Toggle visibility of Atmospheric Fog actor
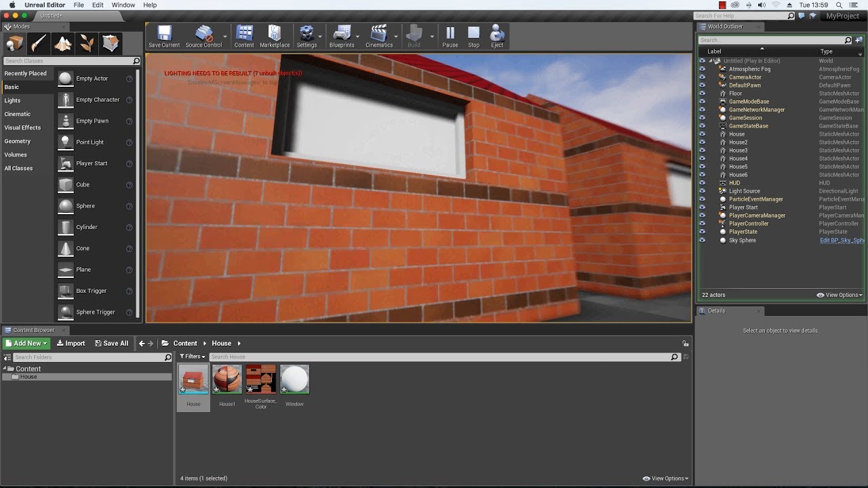This screenshot has height=488, width=868. click(702, 69)
